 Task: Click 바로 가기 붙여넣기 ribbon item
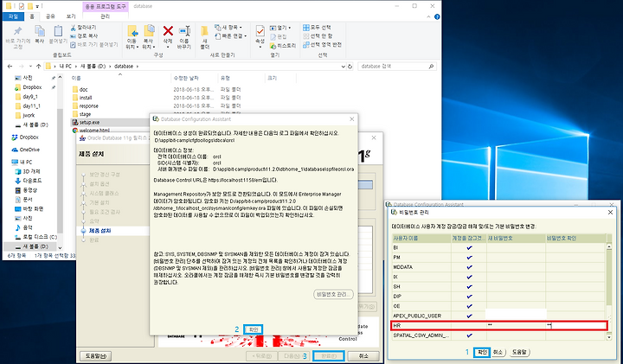tap(94, 44)
